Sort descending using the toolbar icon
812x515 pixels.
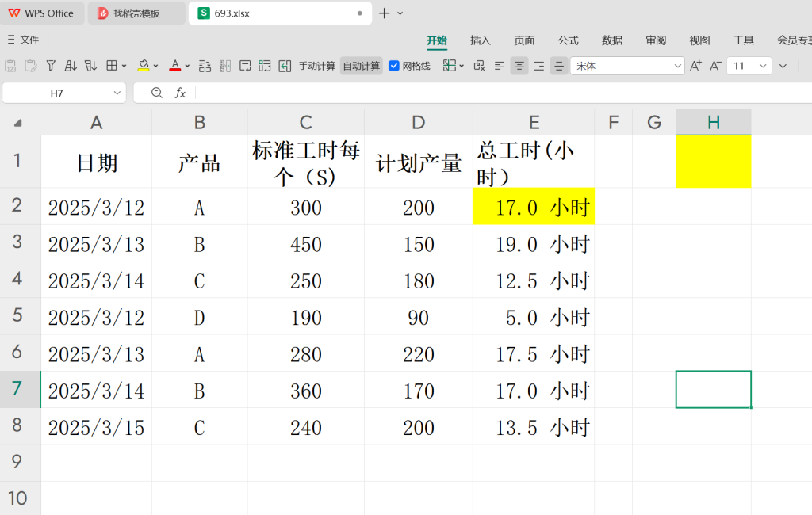point(90,66)
